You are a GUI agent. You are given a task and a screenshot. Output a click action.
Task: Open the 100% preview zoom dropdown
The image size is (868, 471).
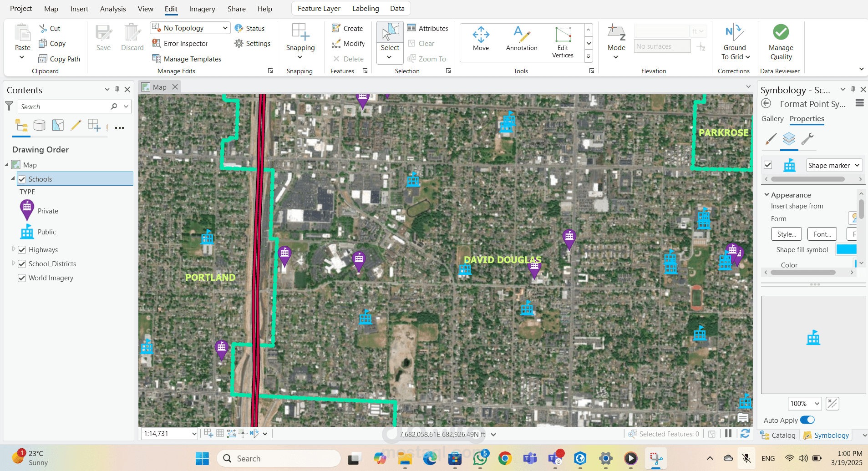805,404
